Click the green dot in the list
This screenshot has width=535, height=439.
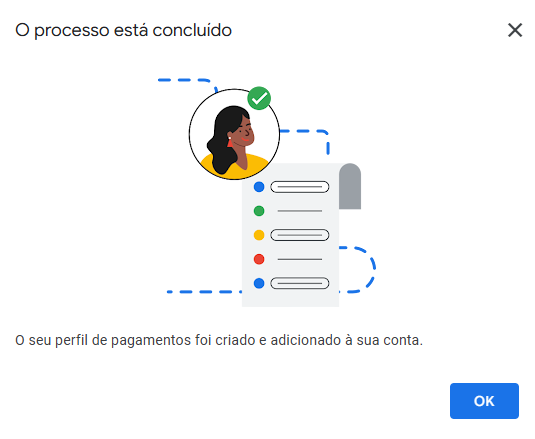pyautogui.click(x=259, y=211)
